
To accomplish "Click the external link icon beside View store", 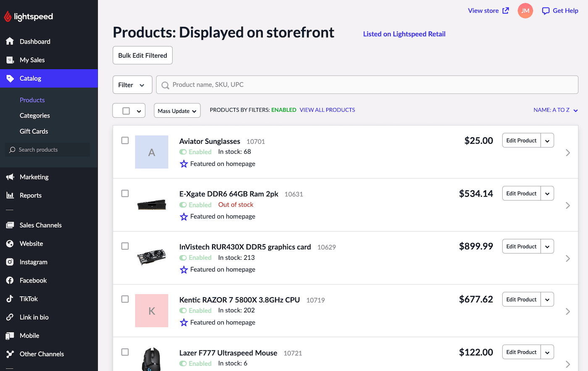I will click(506, 10).
